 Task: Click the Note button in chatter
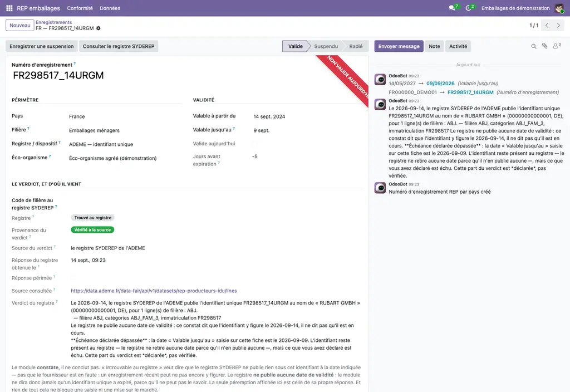tap(434, 46)
